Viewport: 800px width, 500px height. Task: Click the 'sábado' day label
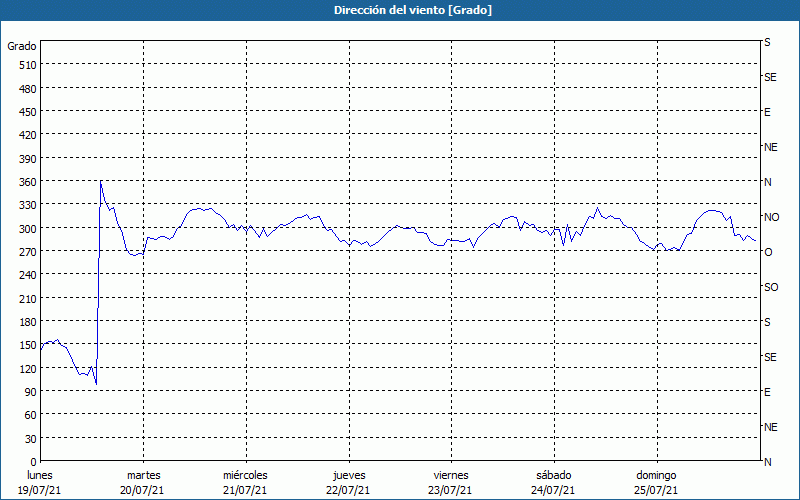[x=554, y=476]
